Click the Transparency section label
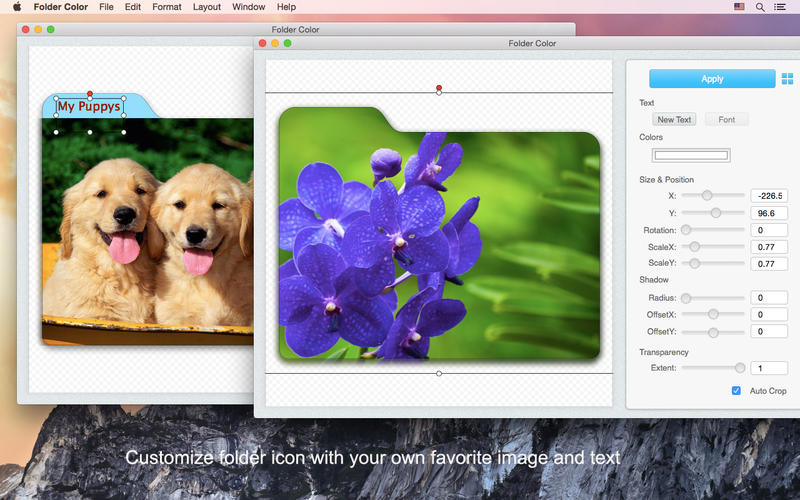800x500 pixels. 664,352
